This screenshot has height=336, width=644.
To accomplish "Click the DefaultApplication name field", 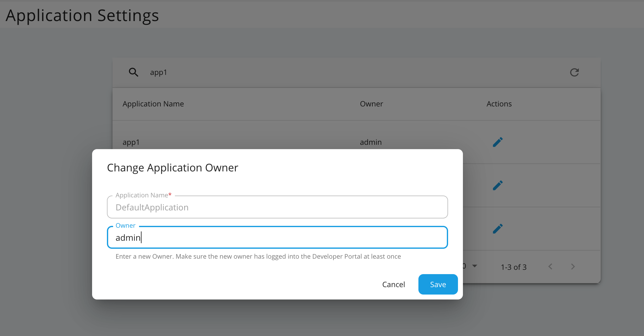I will pos(277,207).
